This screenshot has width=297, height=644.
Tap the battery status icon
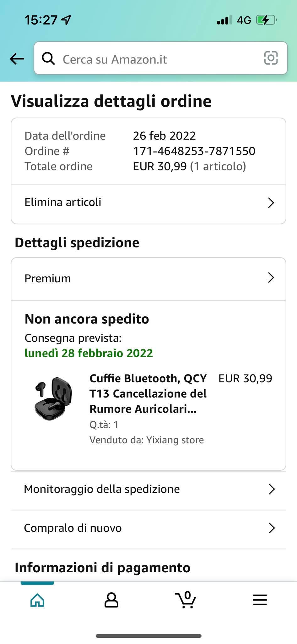[x=266, y=20]
